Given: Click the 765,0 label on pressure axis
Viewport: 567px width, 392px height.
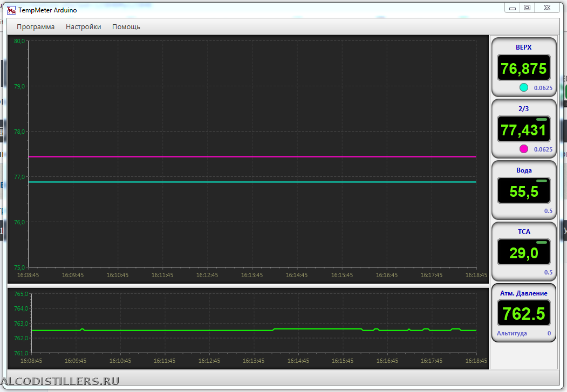Looking at the screenshot, I should click(x=21, y=294).
